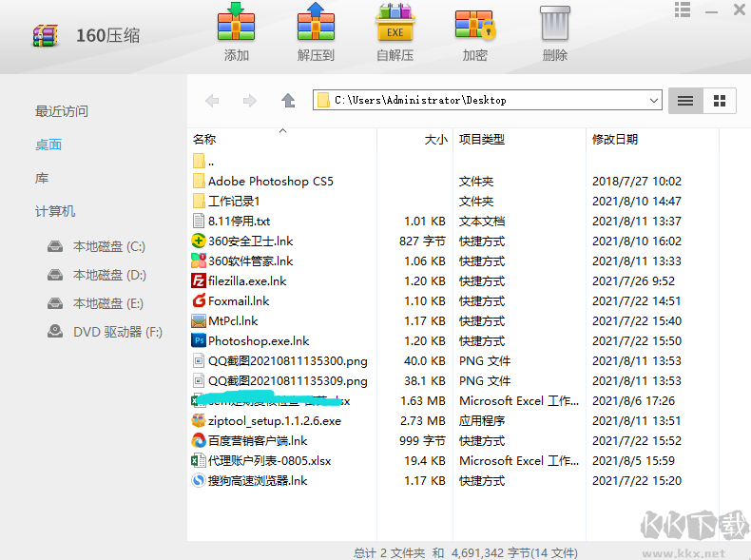The height and width of the screenshot is (560, 751).
Task: Select 代理账户列表-0805.xlsx Excel icon
Action: pyautogui.click(x=199, y=461)
